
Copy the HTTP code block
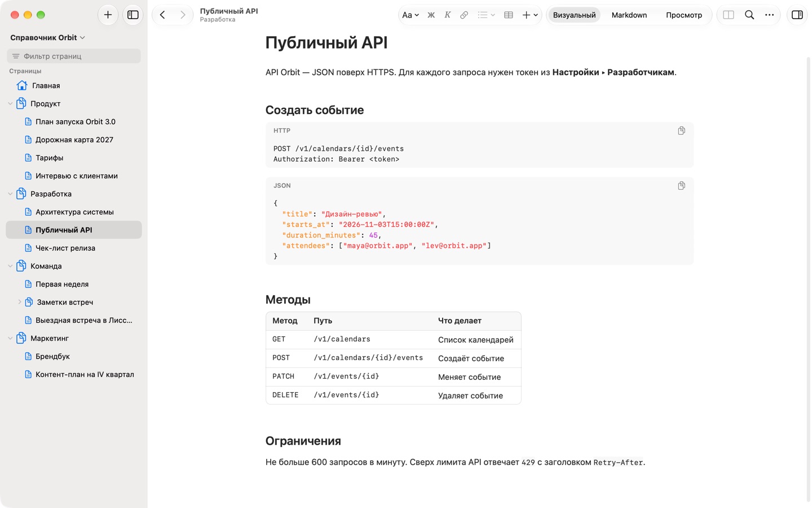(x=681, y=131)
